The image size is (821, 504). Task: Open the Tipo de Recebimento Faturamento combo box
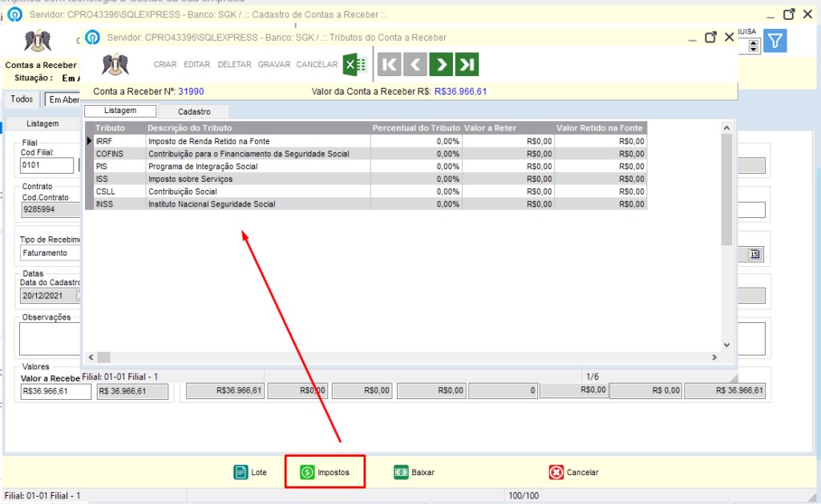(51, 252)
